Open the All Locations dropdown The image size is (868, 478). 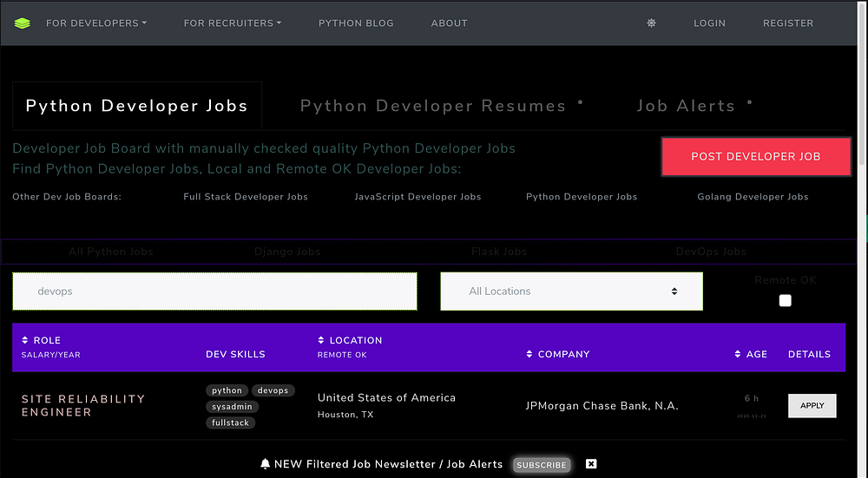coord(571,291)
